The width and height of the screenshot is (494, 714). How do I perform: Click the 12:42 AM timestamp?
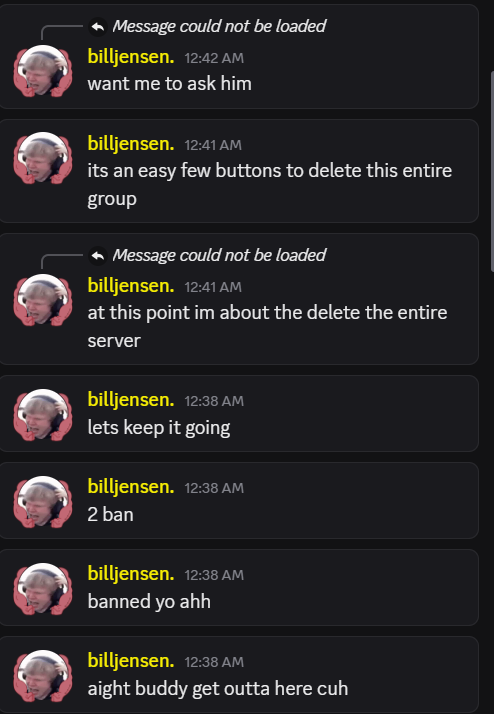tap(214, 58)
